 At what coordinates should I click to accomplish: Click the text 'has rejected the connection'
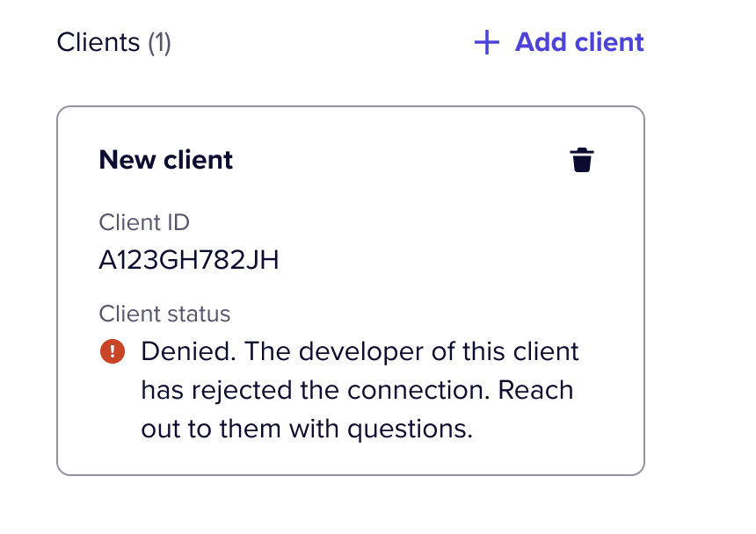(x=315, y=390)
